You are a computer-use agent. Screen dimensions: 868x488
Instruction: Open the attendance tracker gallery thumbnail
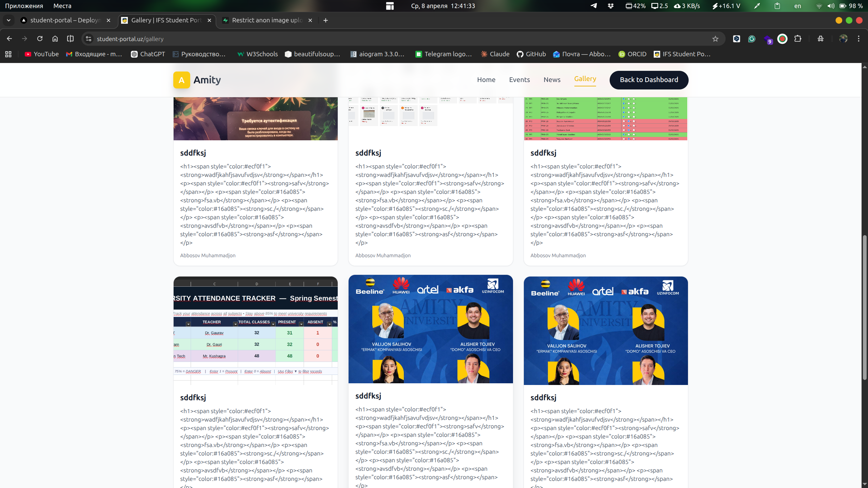click(x=255, y=330)
